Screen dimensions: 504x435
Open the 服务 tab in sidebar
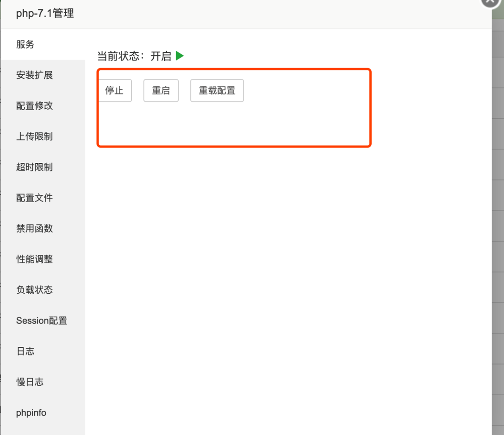(x=25, y=44)
